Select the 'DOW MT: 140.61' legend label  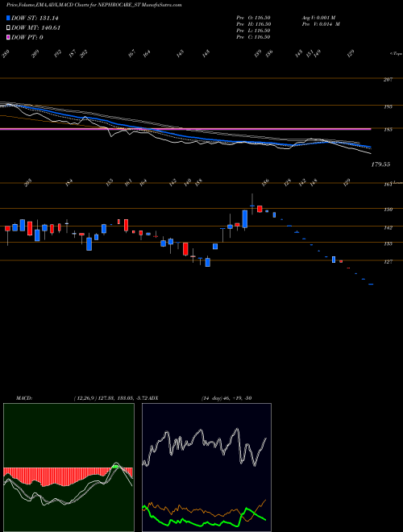coord(35,28)
